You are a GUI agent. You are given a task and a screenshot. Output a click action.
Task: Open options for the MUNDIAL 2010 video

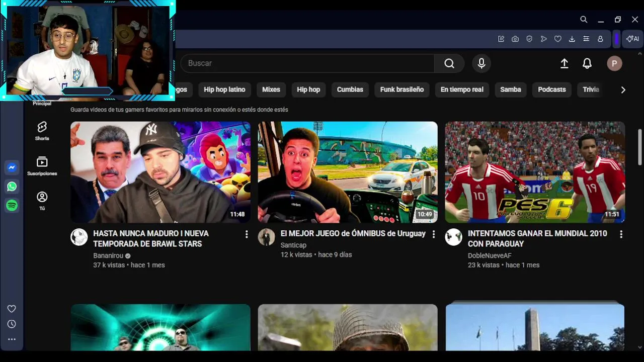[x=621, y=234]
